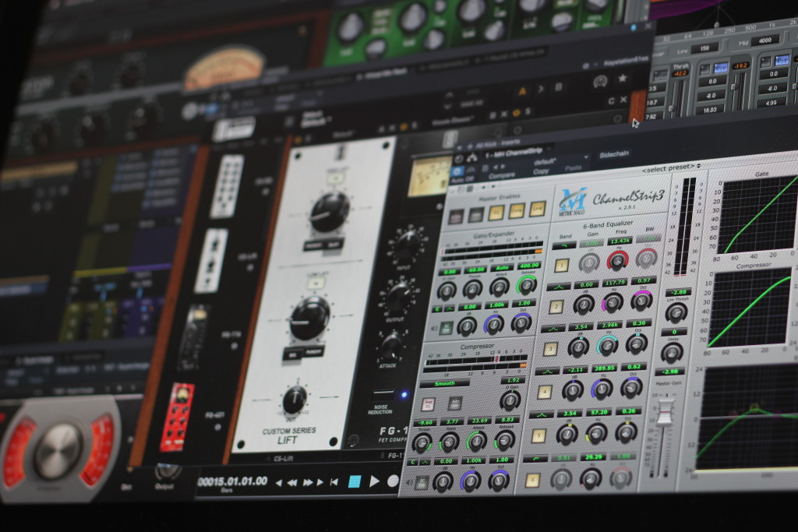Open band 1 filter shape selector
This screenshot has height=532, width=798.
pos(564,245)
